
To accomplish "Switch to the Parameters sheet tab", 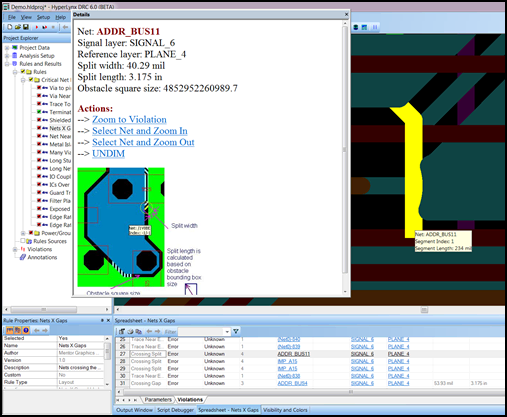I will (x=158, y=399).
